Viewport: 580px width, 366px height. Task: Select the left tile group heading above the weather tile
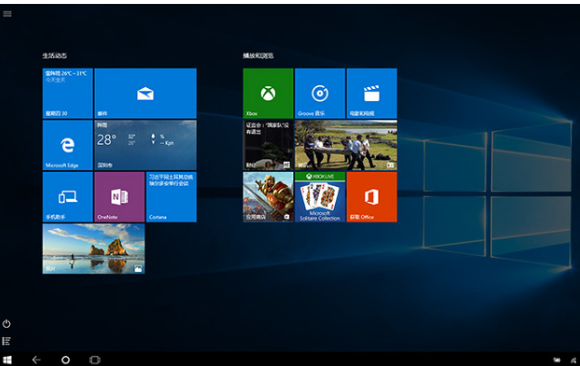point(54,56)
